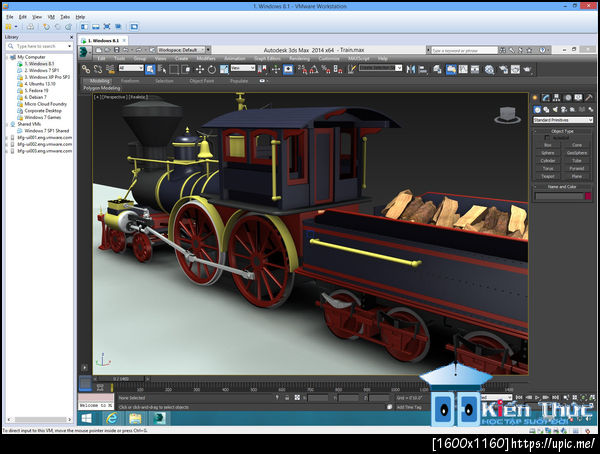Viewport: 600px width, 454px height.
Task: Open the Standard Primitives dropdown
Action: (562, 120)
